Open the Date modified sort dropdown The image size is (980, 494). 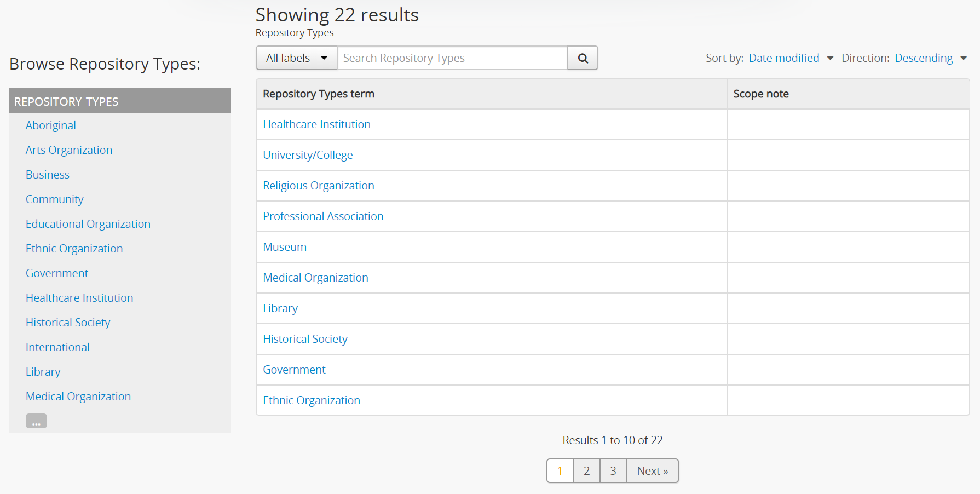(791, 58)
